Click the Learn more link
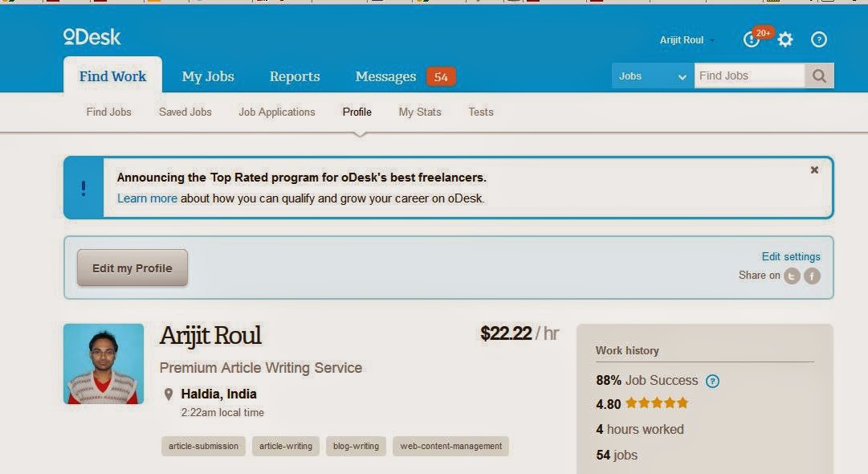868x474 pixels. (147, 198)
